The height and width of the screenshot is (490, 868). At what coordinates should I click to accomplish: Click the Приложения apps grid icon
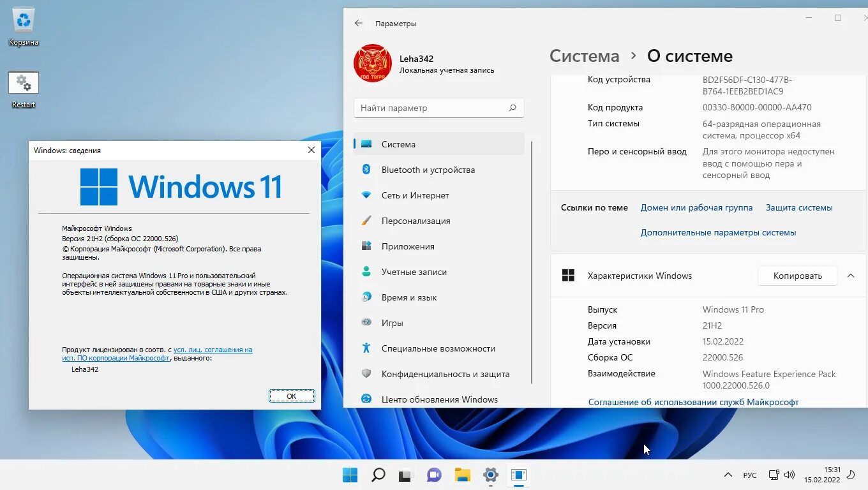366,246
